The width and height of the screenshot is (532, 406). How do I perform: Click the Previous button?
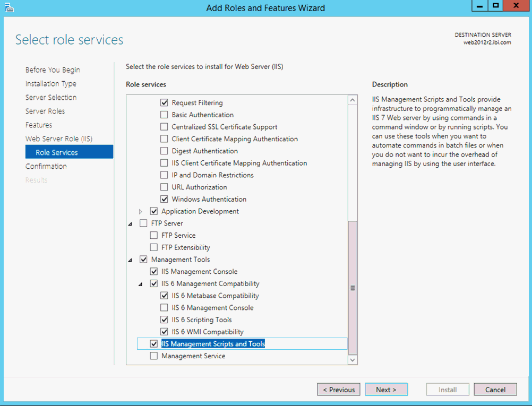coord(339,390)
